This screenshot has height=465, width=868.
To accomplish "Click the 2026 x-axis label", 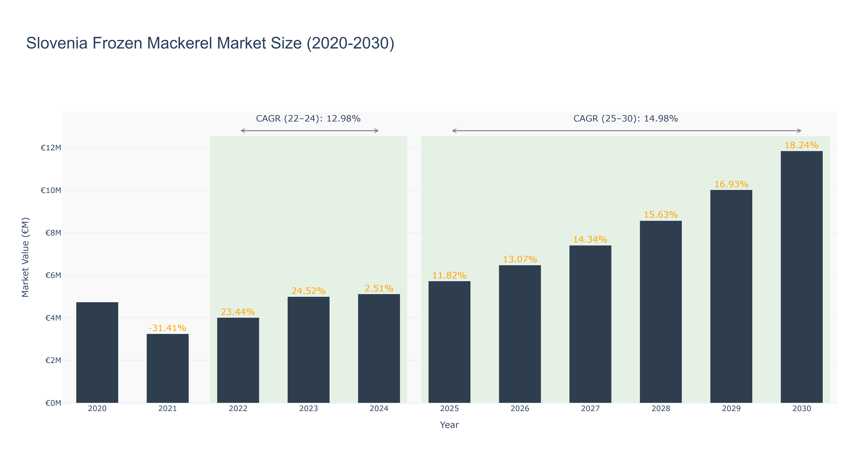I will pyautogui.click(x=520, y=408).
